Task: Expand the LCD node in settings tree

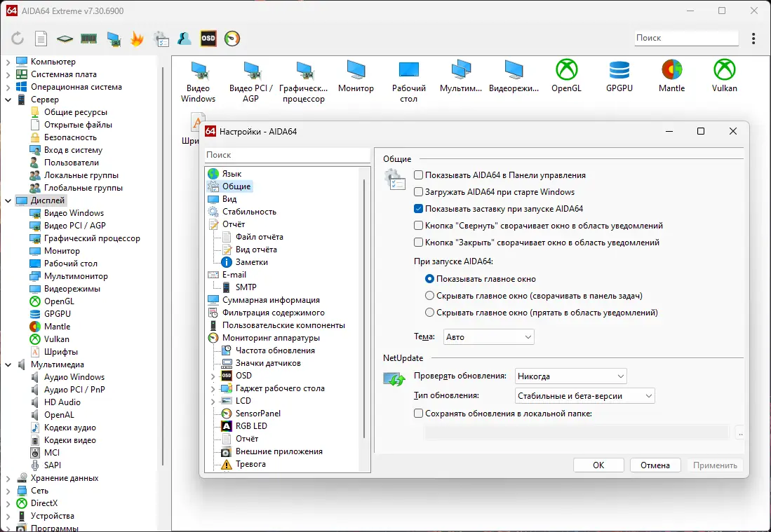Action: pyautogui.click(x=213, y=402)
